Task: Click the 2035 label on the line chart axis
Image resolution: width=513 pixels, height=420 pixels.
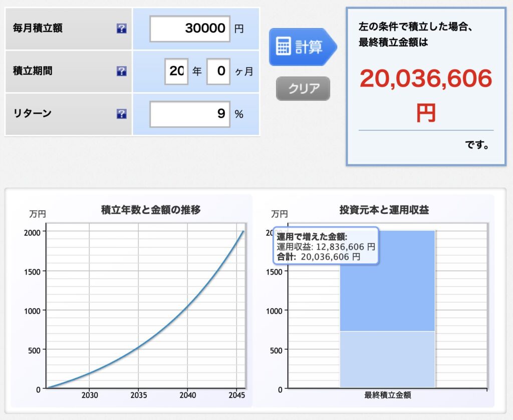Action: [x=138, y=395]
